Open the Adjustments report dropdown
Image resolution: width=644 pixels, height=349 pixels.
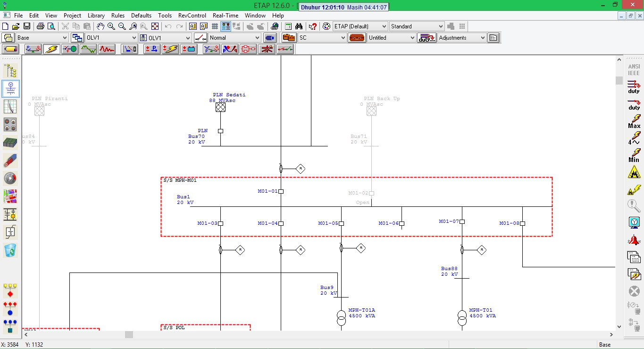point(461,38)
